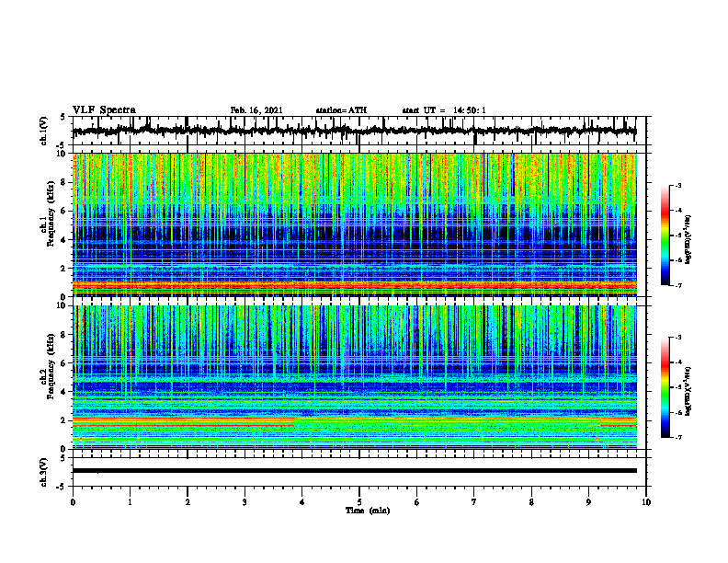
Task: Click the ch.1 voltage waveform trace
Action: [354, 131]
